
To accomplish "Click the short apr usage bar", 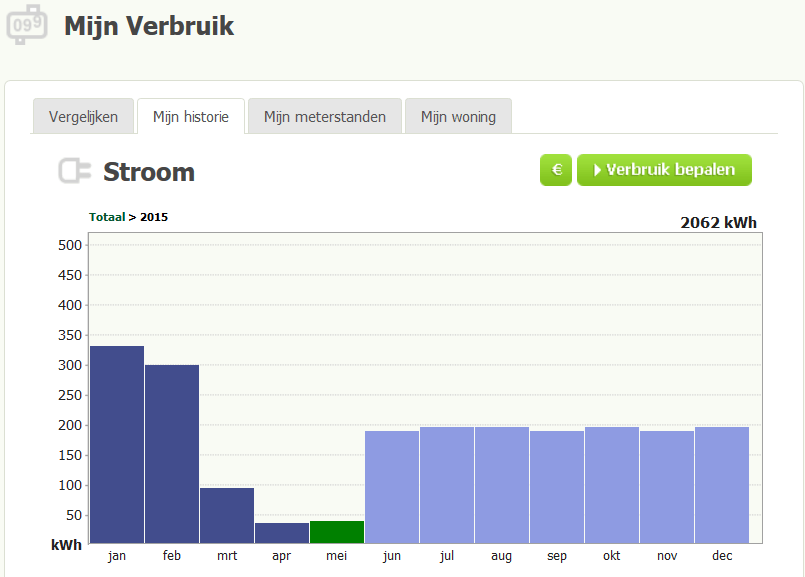I will [x=281, y=532].
